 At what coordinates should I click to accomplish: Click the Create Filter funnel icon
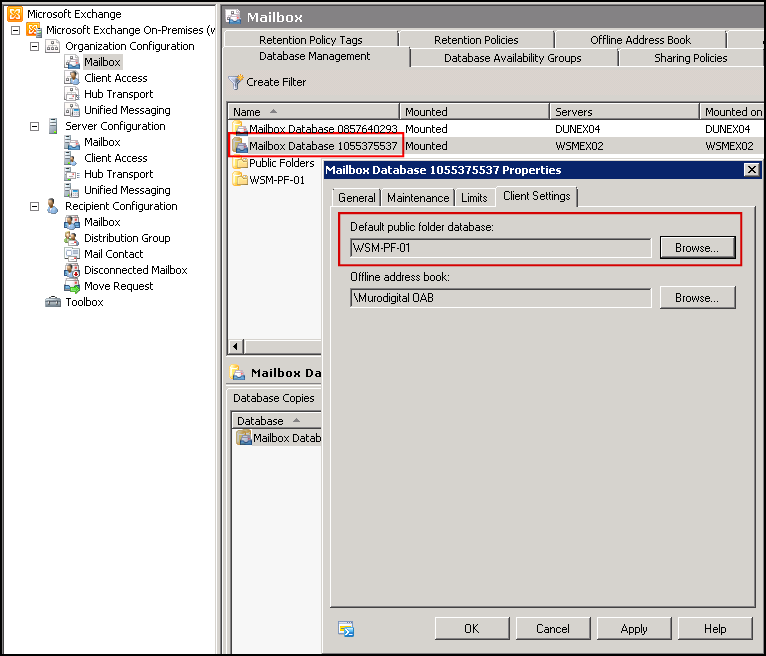(235, 82)
